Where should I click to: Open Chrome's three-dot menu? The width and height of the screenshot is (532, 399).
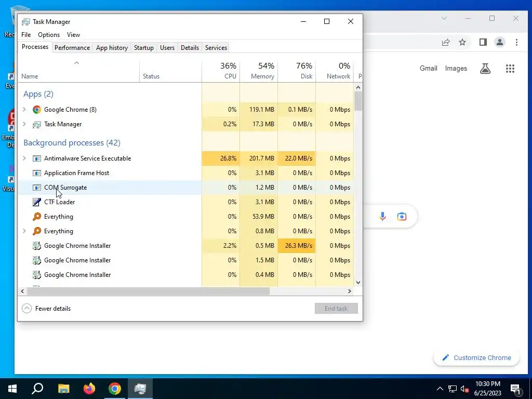[x=516, y=42]
